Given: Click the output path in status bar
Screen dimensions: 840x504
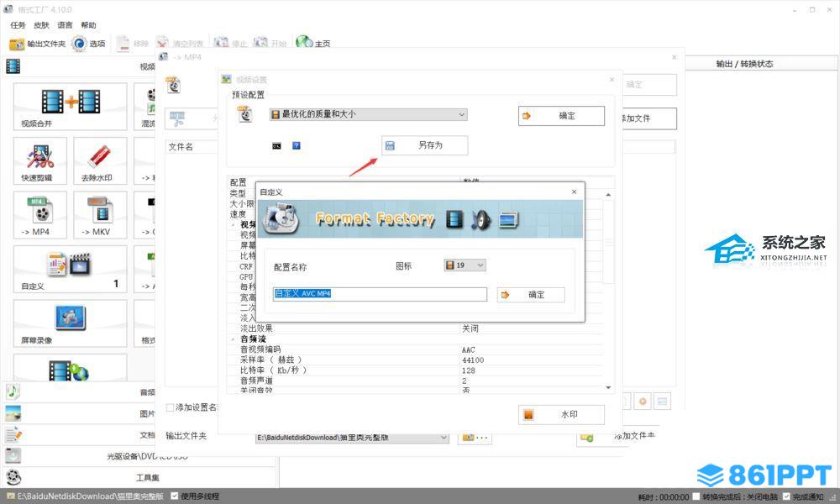Looking at the screenshot, I should point(91,496).
